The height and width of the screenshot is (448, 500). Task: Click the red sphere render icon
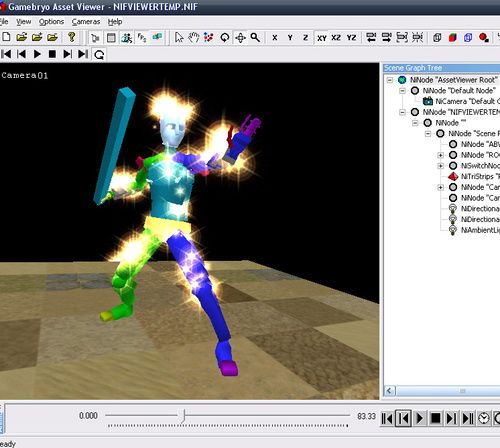[x=484, y=38]
